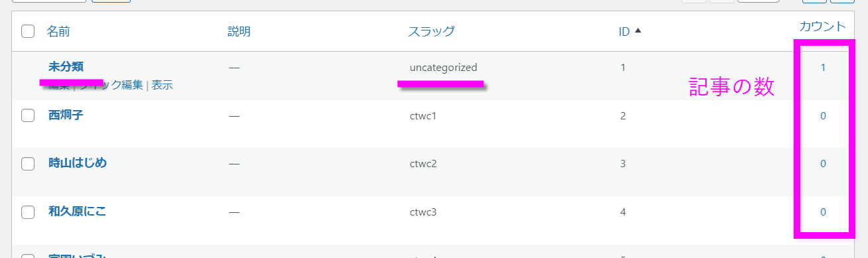Open the post count 1 for 未分類
The image size is (868, 258).
pos(823,67)
